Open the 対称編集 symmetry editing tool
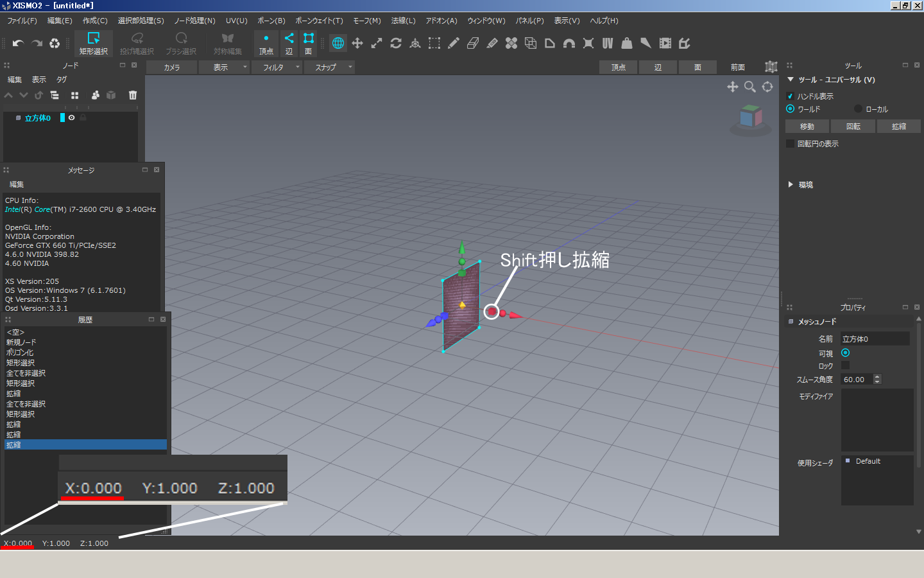This screenshot has height=578, width=924. (x=228, y=43)
